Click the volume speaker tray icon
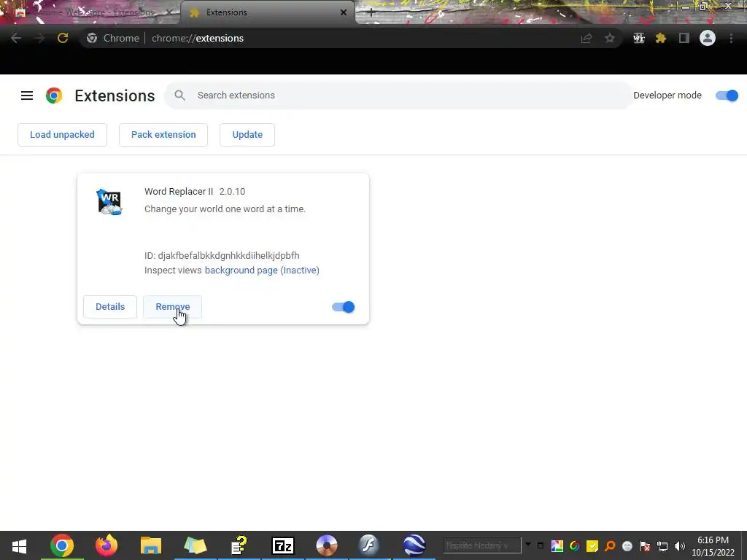Viewport: 747px width, 560px height. (680, 546)
